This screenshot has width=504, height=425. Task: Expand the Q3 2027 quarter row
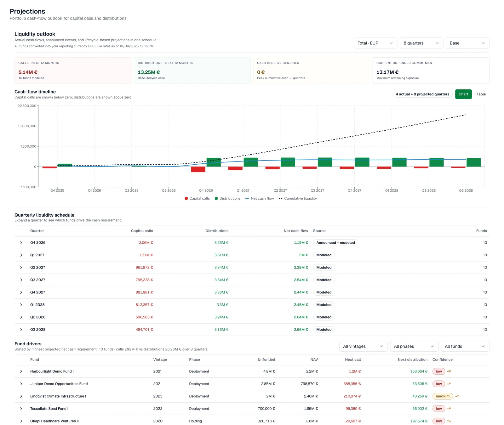pyautogui.click(x=21, y=280)
